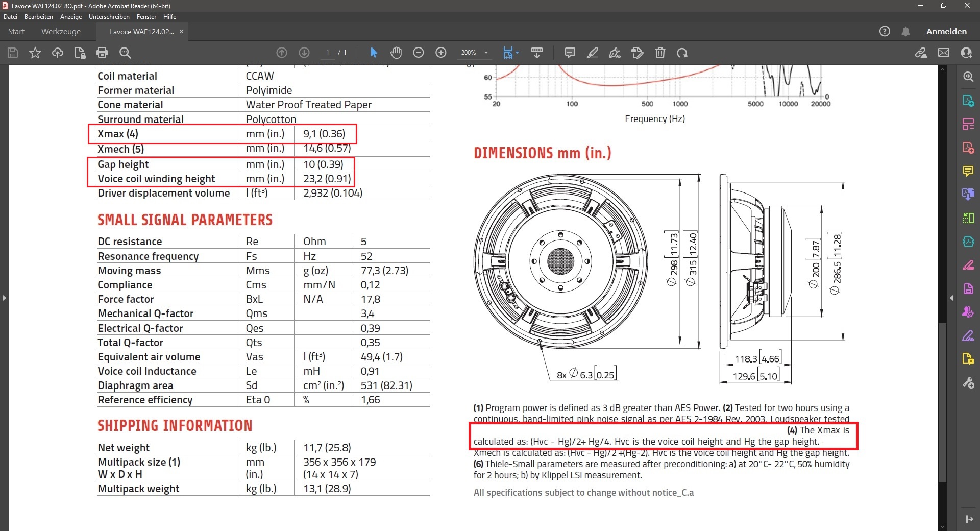Open Export PDF tool in right panel
Image resolution: width=980 pixels, height=531 pixels.
968,100
